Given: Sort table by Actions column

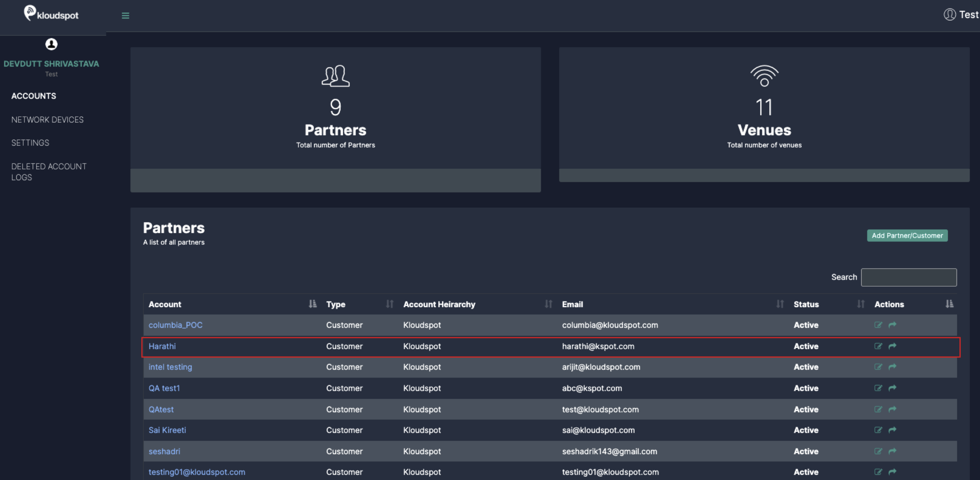Looking at the screenshot, I should [949, 304].
